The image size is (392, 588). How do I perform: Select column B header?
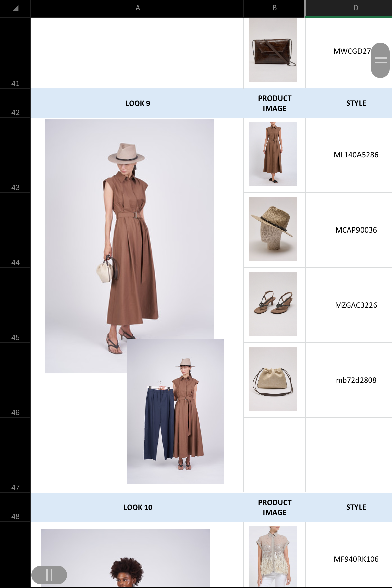coord(274,8)
